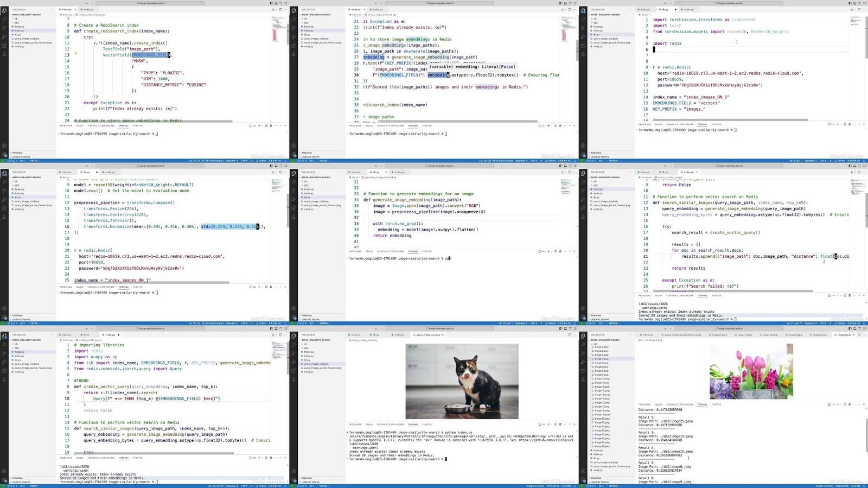Open Source Control in create_redisearch_index window
868x488 pixels.
(4, 28)
